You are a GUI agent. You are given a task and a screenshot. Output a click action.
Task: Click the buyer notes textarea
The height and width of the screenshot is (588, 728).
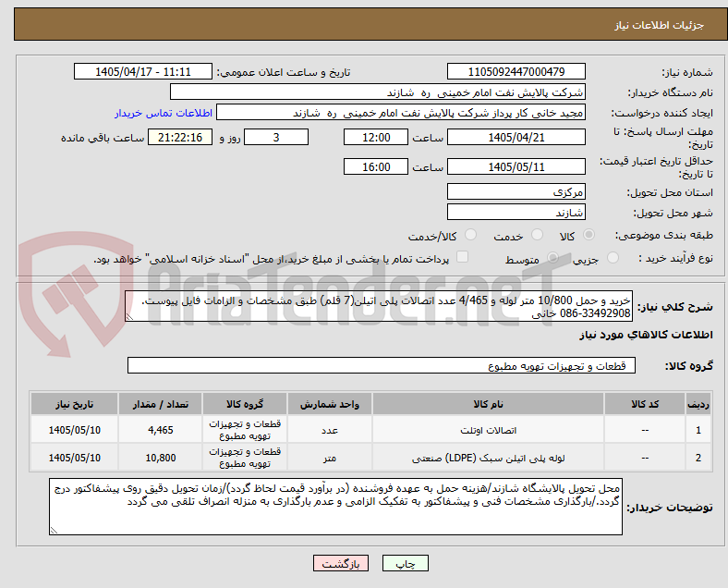click(335, 507)
